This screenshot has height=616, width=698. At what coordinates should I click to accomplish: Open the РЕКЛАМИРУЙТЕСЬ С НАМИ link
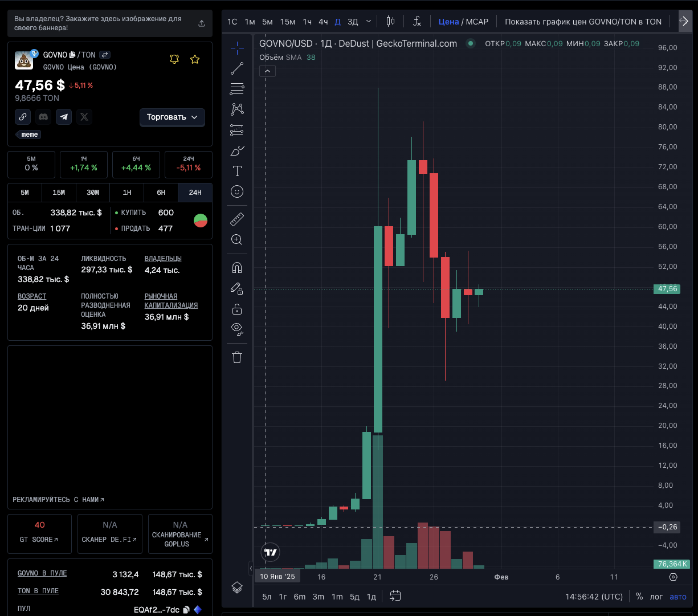point(59,500)
